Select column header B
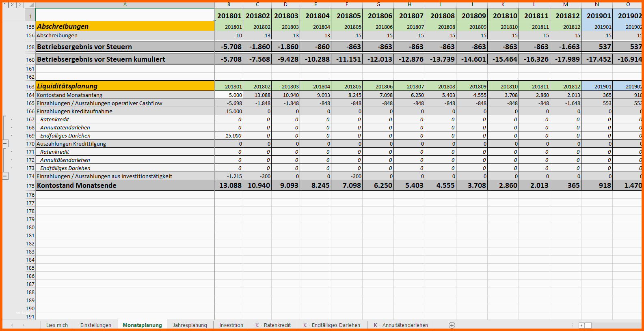The height and width of the screenshot is (331, 644). pyautogui.click(x=229, y=4)
